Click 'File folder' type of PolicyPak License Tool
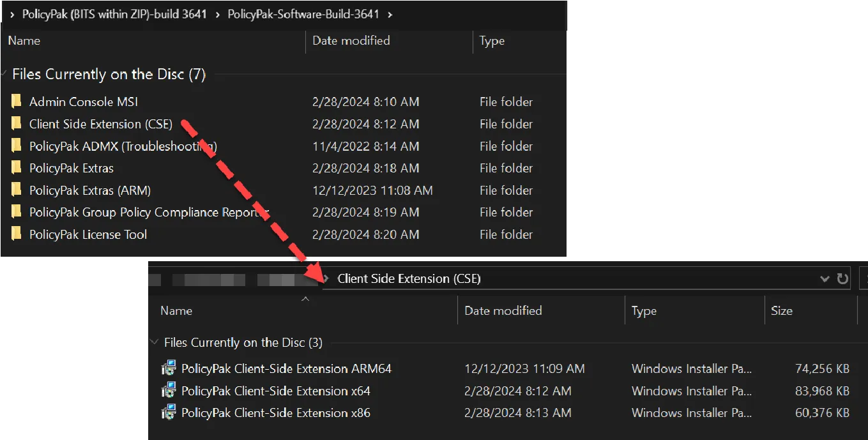This screenshot has height=440, width=868. (x=506, y=234)
